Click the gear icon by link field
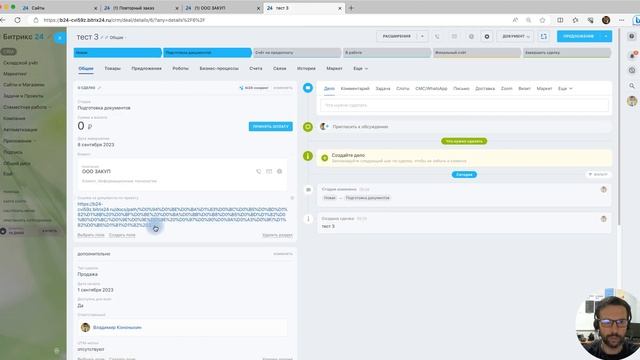The width and height of the screenshot is (640, 360). click(x=292, y=198)
